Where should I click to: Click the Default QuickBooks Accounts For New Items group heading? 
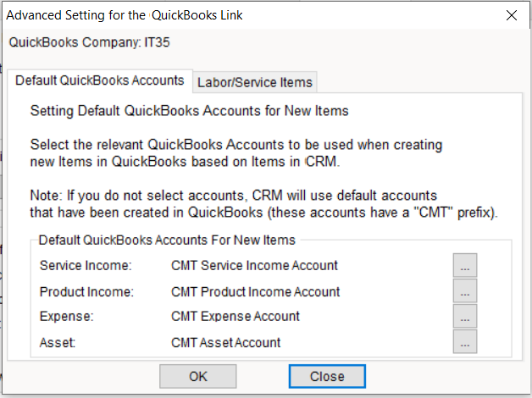[x=166, y=240]
